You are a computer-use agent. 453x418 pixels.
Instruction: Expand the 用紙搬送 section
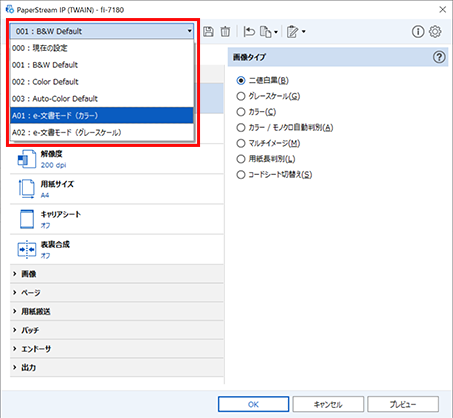point(117,311)
